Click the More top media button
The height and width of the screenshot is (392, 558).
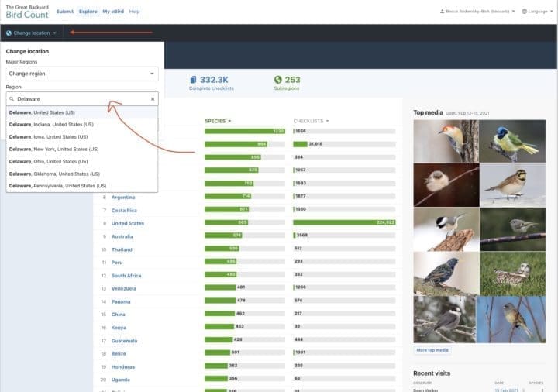click(x=432, y=350)
